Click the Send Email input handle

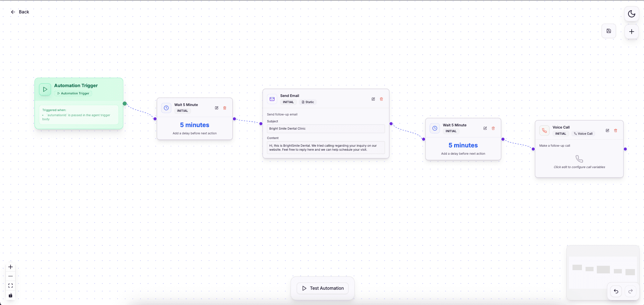tap(261, 124)
